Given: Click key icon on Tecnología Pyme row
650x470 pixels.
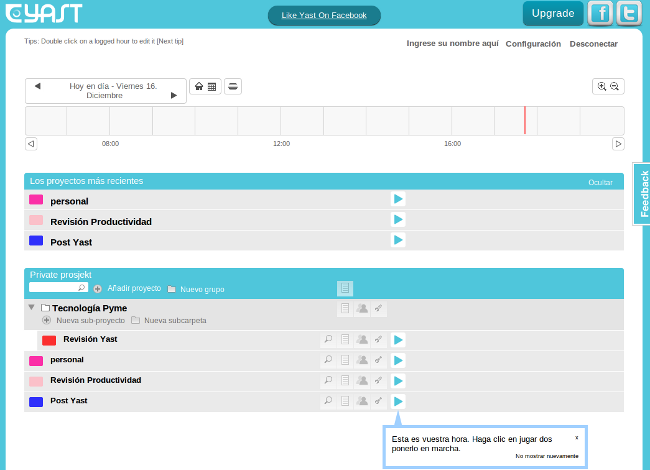Looking at the screenshot, I should pos(379,309).
